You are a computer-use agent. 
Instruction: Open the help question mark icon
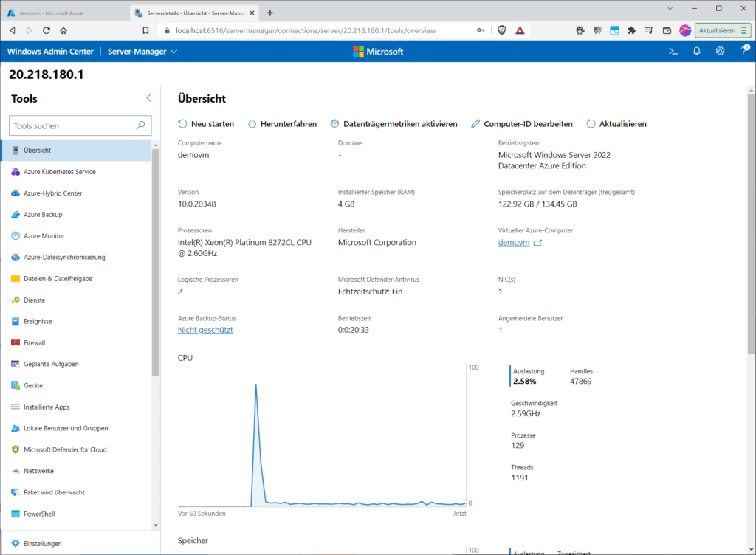tap(745, 50)
